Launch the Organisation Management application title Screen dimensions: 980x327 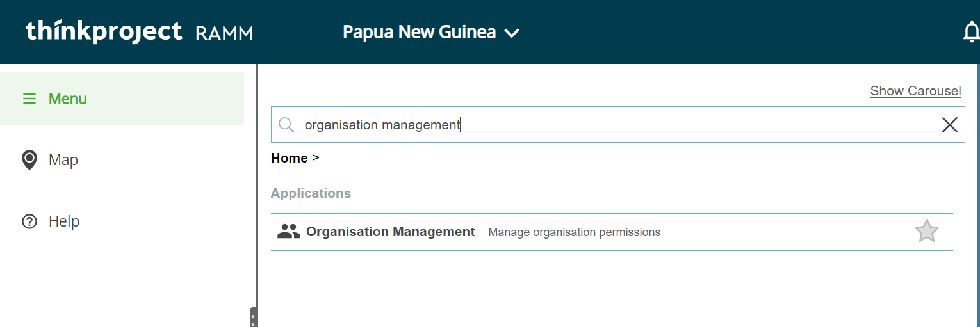coord(391,232)
